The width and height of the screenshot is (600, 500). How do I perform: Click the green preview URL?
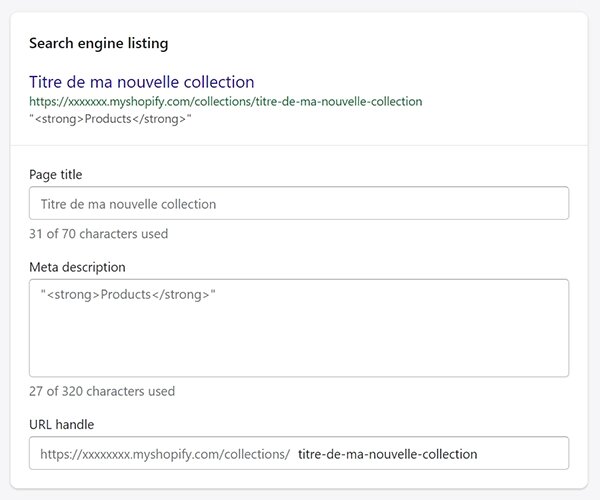tap(226, 101)
